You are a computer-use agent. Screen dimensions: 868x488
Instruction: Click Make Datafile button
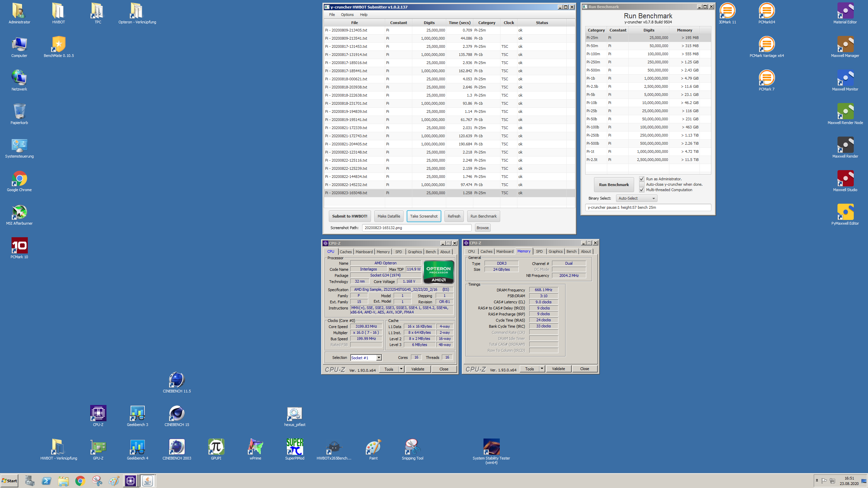point(389,216)
